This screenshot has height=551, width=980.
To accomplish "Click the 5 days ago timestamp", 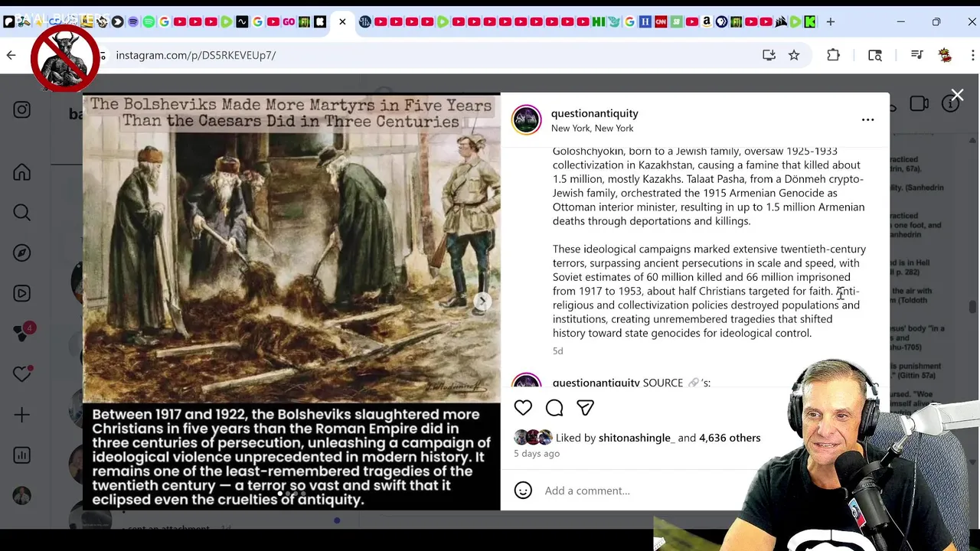I will [537, 454].
